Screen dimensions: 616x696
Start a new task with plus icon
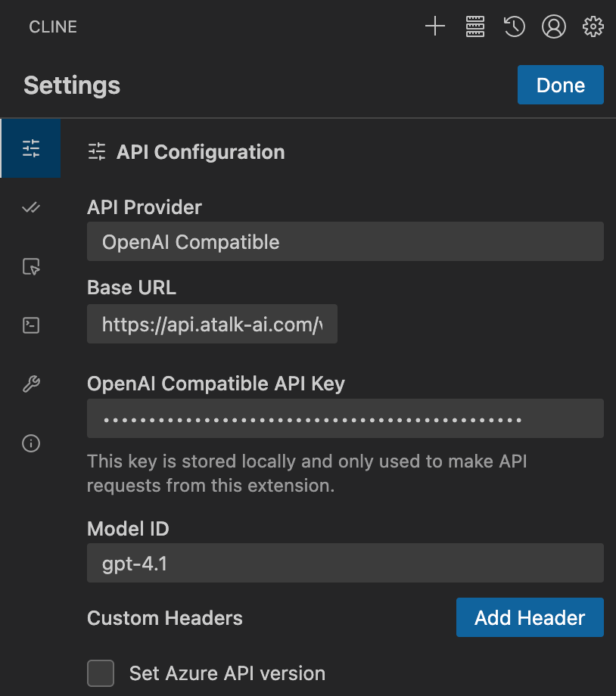tap(435, 27)
